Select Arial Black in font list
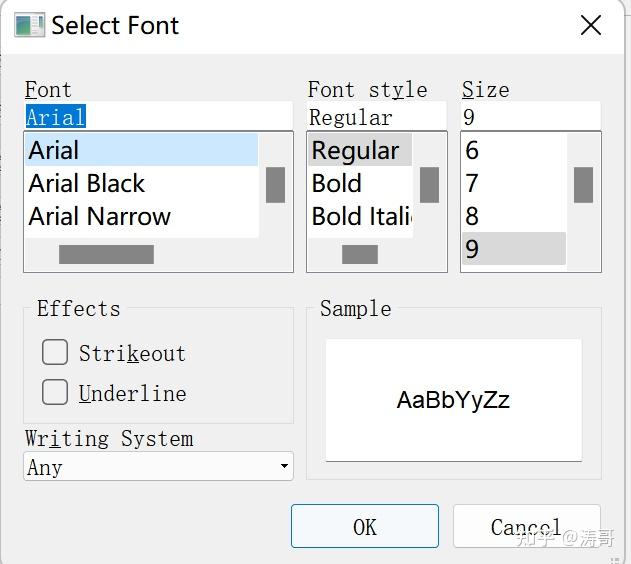 (87, 184)
